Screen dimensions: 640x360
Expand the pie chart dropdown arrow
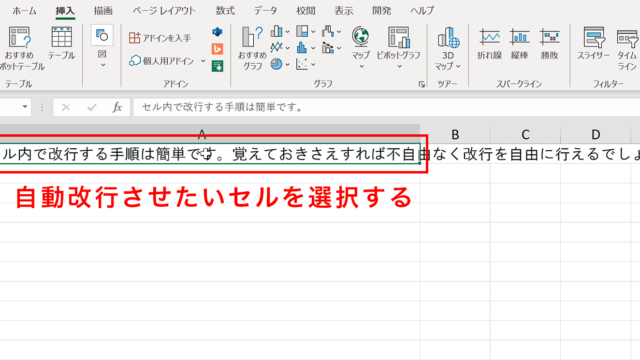(x=288, y=64)
